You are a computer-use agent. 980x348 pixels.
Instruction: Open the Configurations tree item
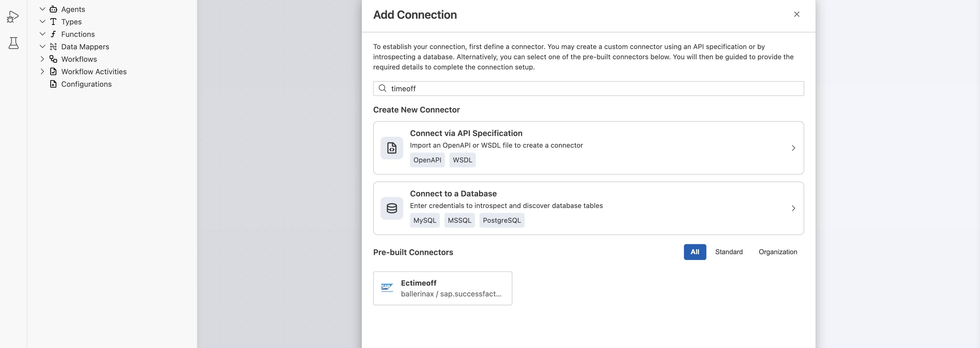tap(86, 84)
